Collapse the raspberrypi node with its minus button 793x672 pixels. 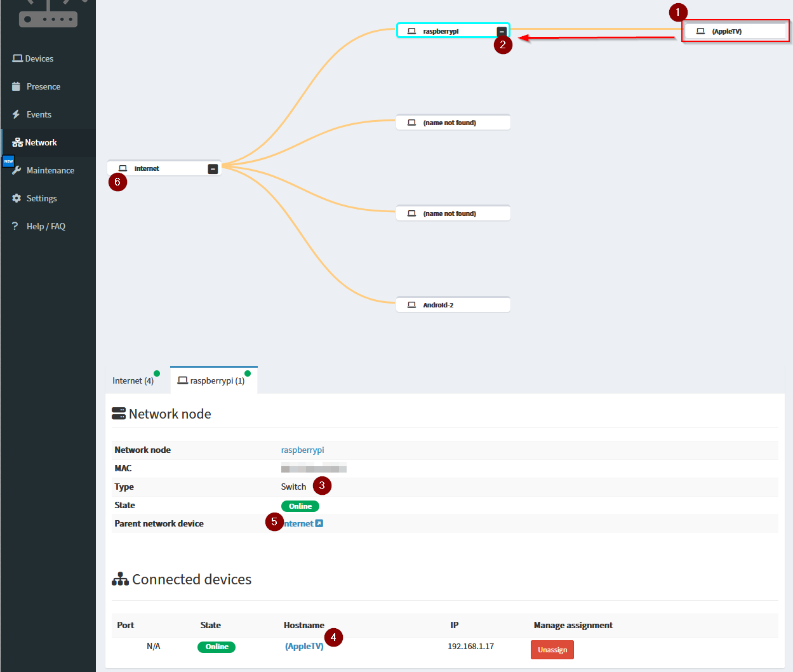501,30
